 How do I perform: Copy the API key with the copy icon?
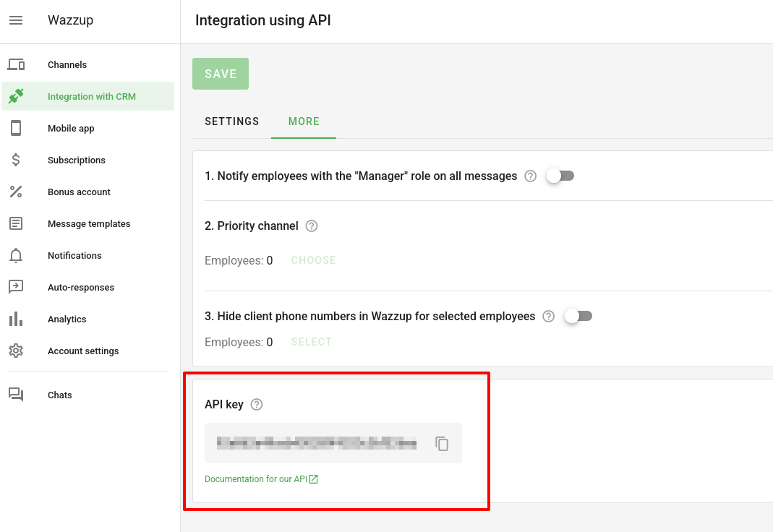pos(442,443)
